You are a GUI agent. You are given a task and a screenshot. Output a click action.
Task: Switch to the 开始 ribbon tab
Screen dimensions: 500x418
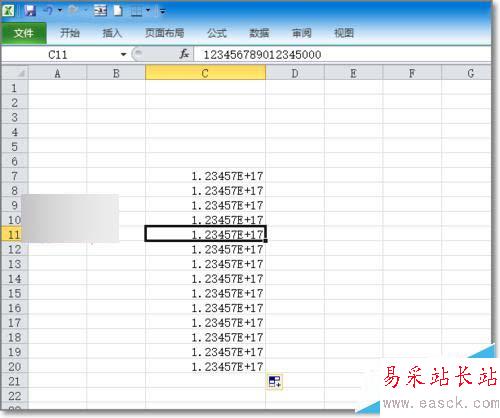point(70,33)
